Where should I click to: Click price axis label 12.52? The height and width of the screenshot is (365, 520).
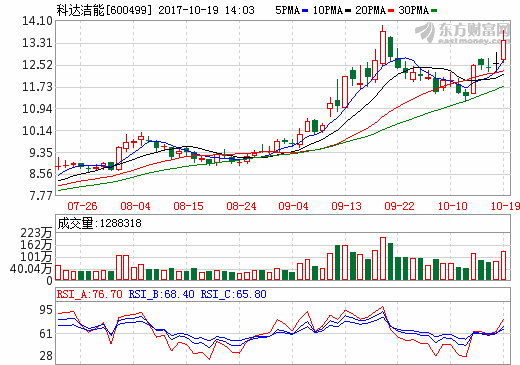[37, 65]
